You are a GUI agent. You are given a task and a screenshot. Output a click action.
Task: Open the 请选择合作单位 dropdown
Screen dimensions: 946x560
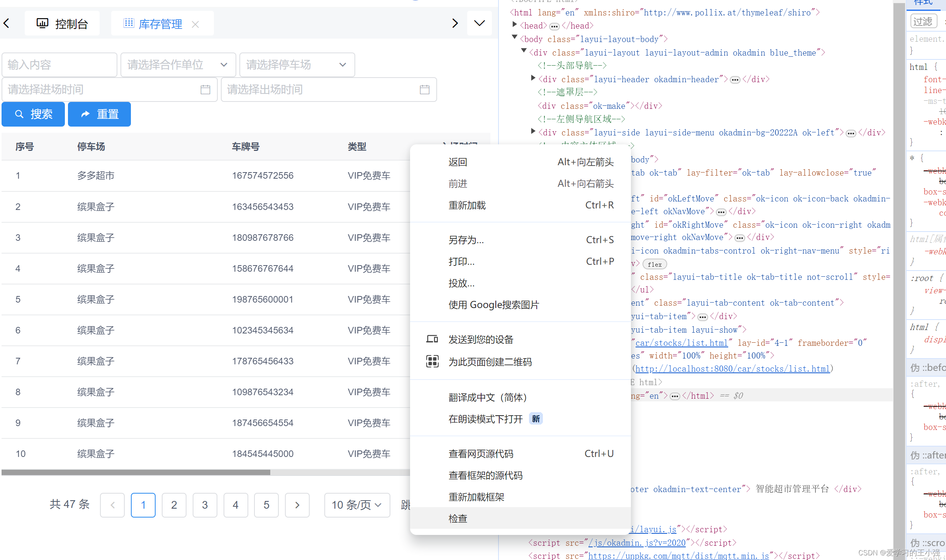pyautogui.click(x=178, y=64)
